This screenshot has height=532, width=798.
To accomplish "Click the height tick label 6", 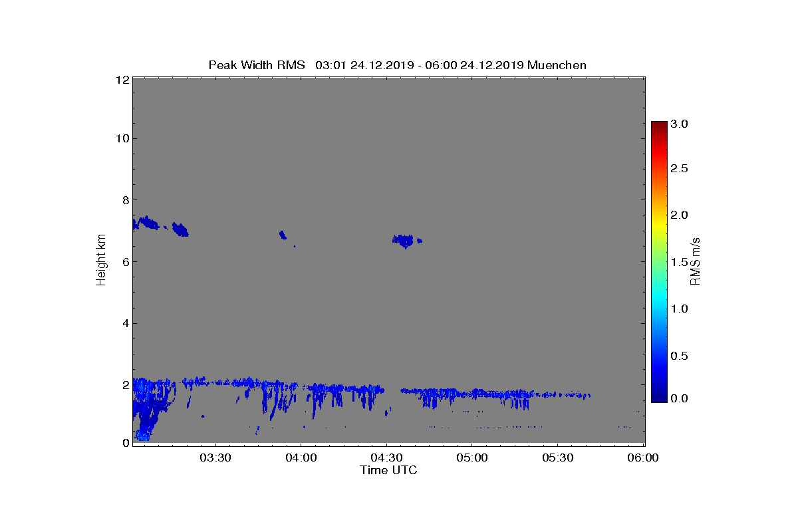I will 124,261.
